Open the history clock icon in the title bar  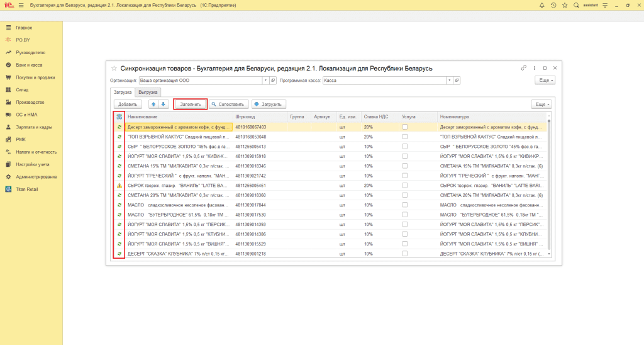click(x=553, y=5)
